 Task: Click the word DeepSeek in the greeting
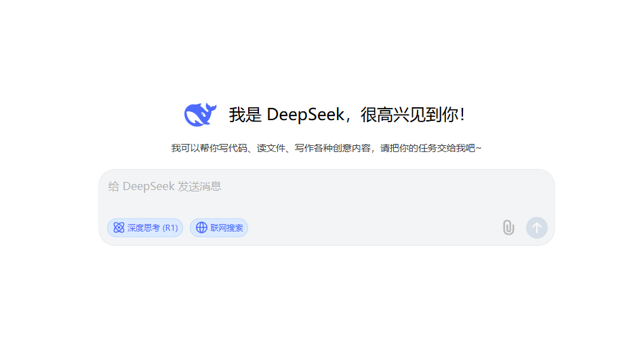pyautogui.click(x=306, y=115)
